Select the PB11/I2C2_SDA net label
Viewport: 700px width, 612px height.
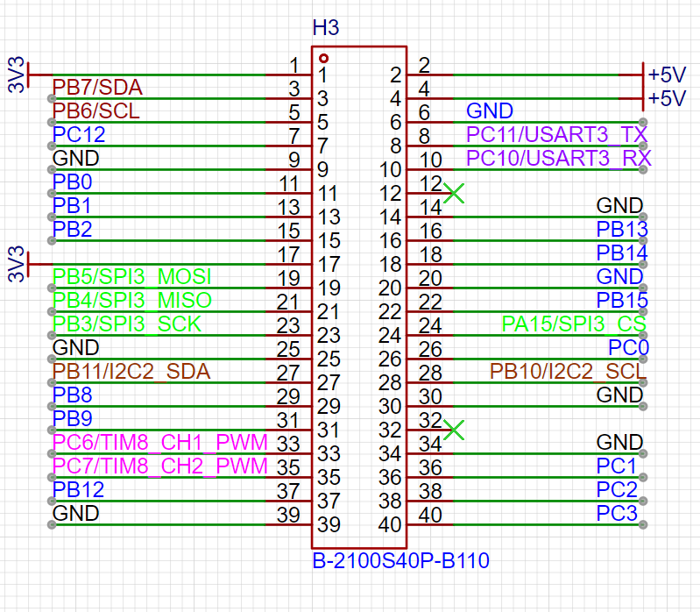131,371
